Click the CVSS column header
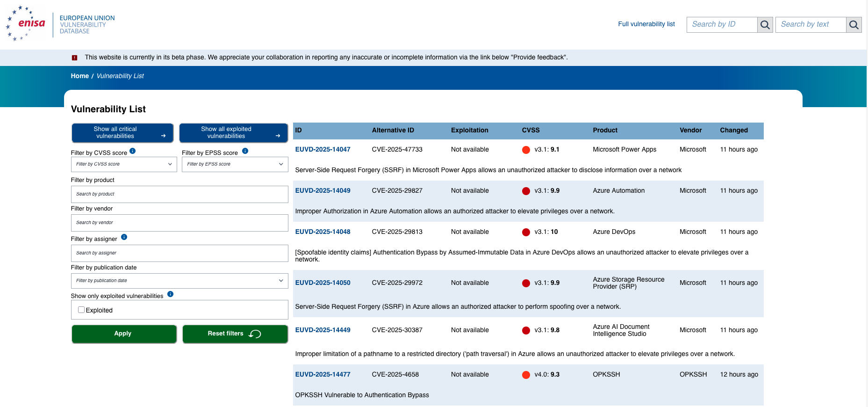This screenshot has width=868, height=407. click(531, 131)
